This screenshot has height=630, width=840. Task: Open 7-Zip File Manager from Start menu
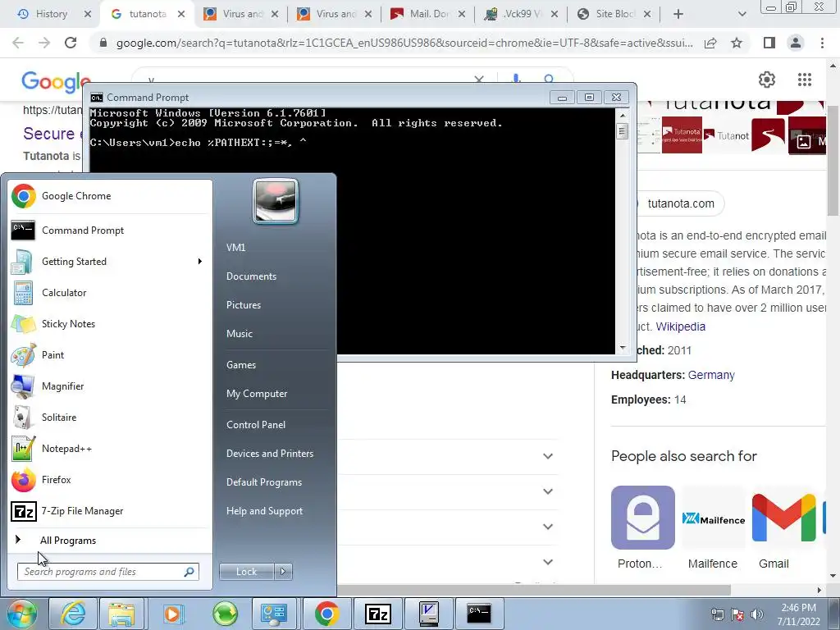coord(110,511)
